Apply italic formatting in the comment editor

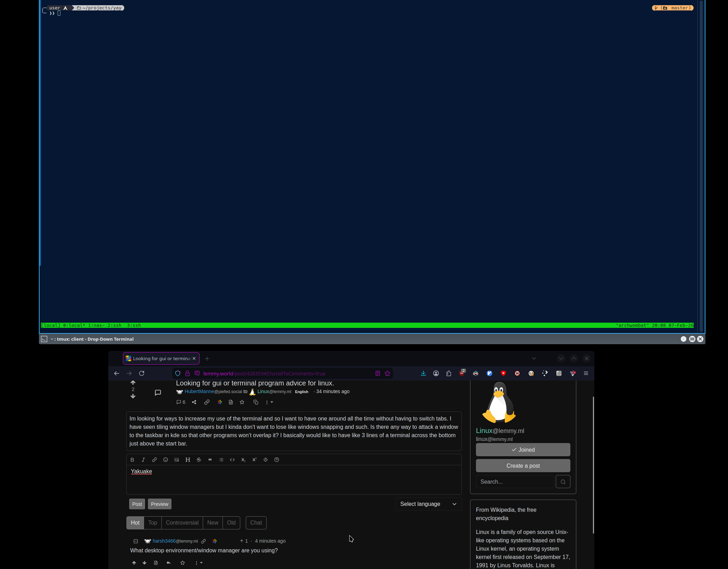point(143,460)
